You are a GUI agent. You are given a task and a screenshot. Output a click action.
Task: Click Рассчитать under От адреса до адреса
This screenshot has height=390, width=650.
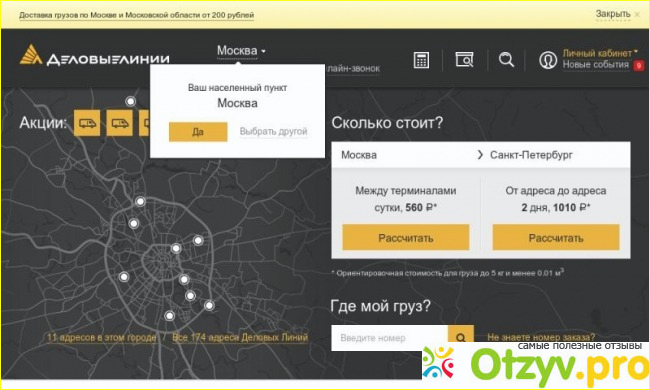tap(555, 237)
